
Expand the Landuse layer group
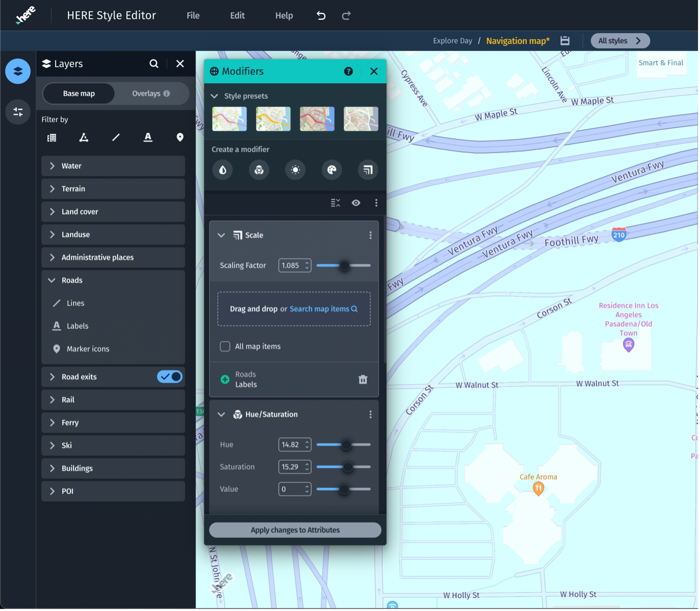(113, 235)
